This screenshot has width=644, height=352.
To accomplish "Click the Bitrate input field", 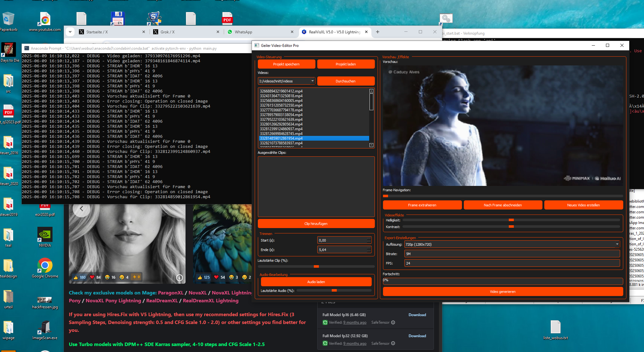I will coord(512,254).
